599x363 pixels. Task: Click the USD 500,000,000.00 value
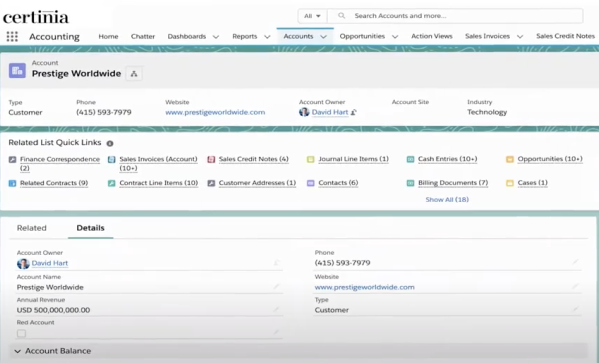pyautogui.click(x=53, y=310)
